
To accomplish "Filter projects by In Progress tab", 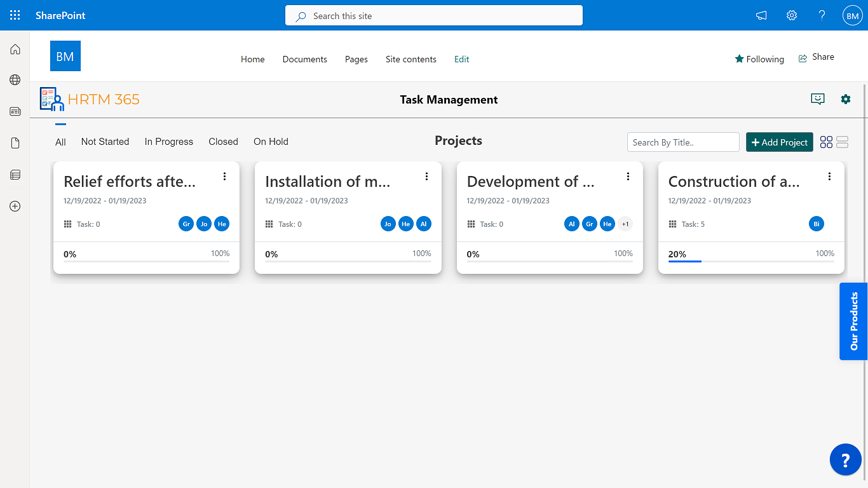I will tap(168, 142).
